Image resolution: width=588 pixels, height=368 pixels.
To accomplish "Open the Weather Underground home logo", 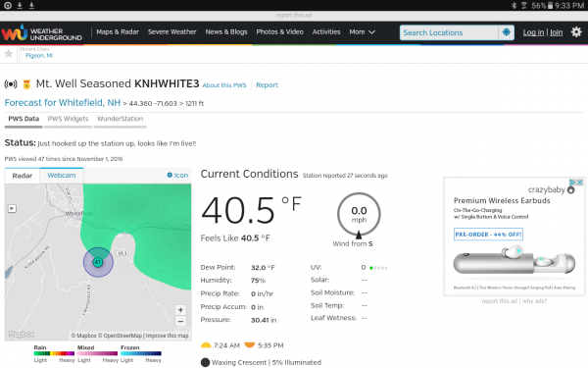I will tap(41, 33).
